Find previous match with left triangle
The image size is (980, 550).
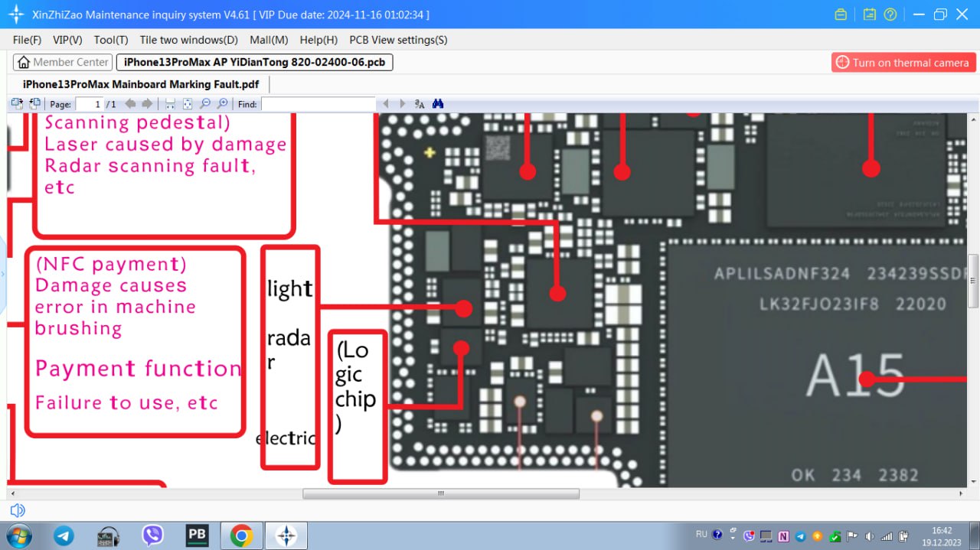point(386,104)
